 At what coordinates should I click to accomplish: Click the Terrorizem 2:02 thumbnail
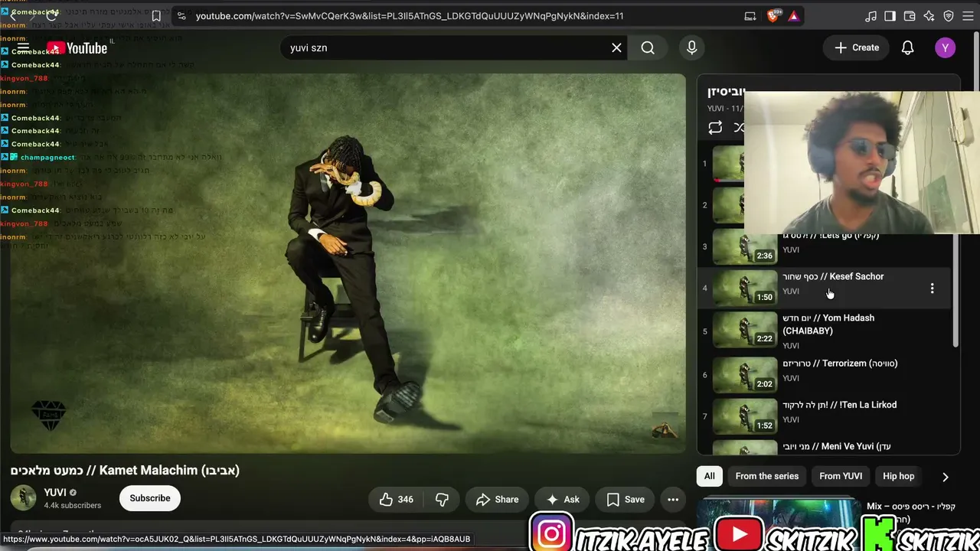(745, 375)
